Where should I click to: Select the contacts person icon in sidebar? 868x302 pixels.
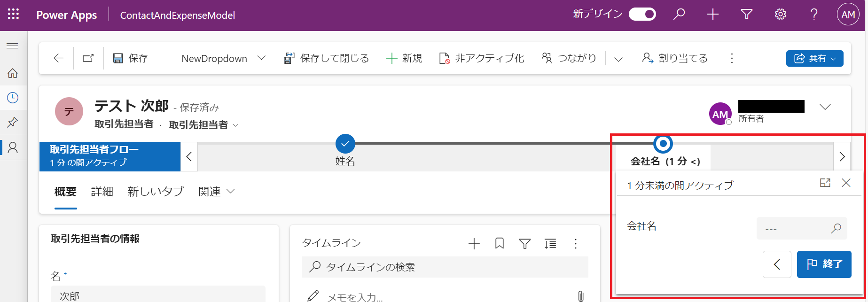pyautogui.click(x=13, y=147)
